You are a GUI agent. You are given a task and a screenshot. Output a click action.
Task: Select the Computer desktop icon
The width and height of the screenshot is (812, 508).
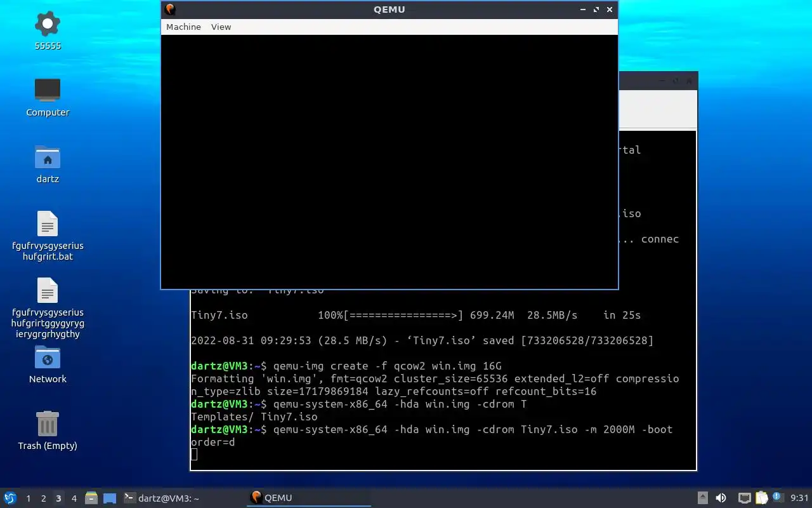(x=48, y=97)
